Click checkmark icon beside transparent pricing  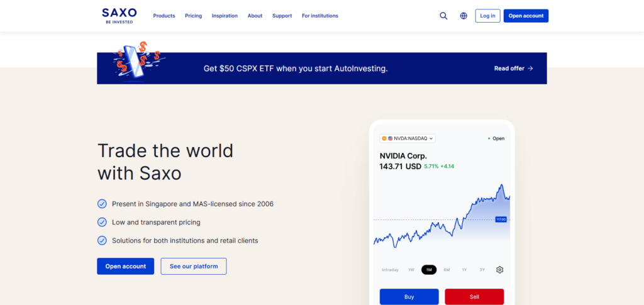pyautogui.click(x=102, y=222)
